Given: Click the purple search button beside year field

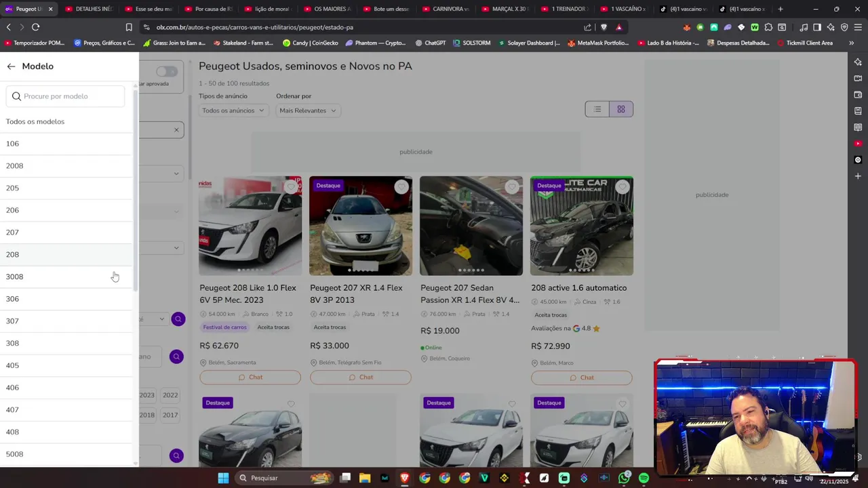Looking at the screenshot, I should (176, 357).
